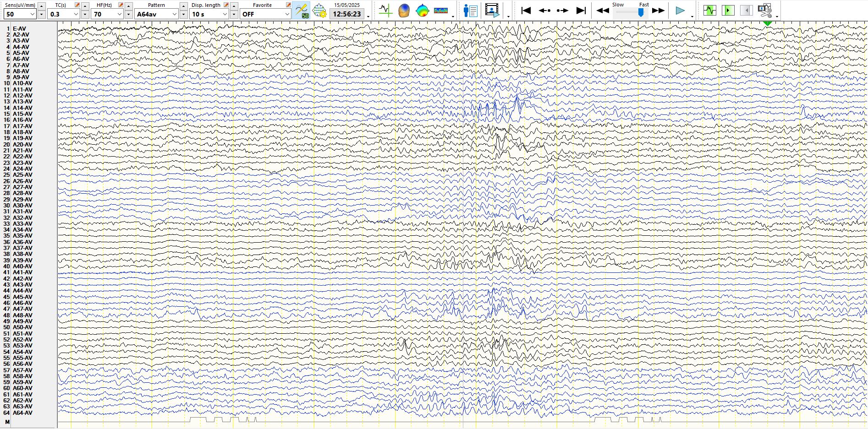Screen dimensions: 868x429
Task: Open the HF(Hz) filter dropdown
Action: 119,14
